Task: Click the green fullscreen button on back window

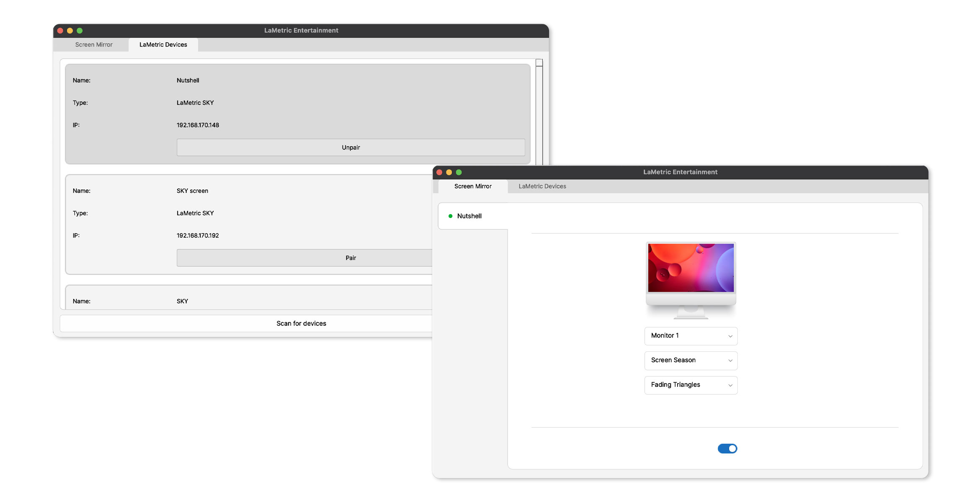Action: coord(80,30)
